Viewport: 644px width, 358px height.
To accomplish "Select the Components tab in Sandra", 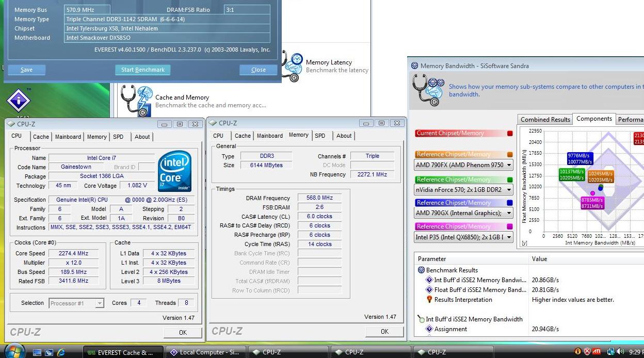I will (594, 119).
